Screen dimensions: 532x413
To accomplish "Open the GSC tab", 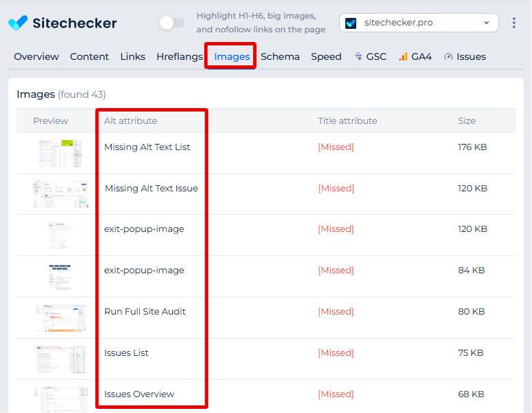I will (370, 56).
